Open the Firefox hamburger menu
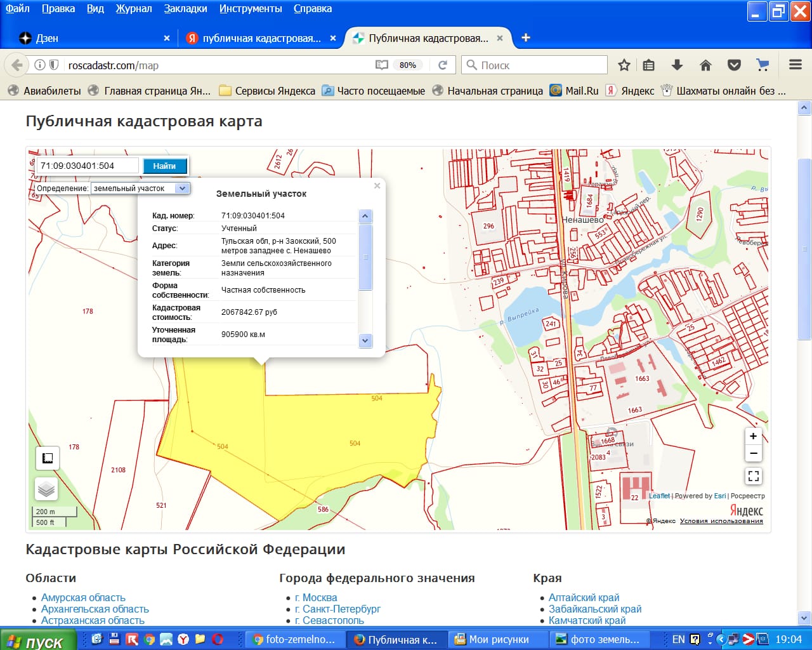Viewport: 812px width, 650px height. click(796, 65)
